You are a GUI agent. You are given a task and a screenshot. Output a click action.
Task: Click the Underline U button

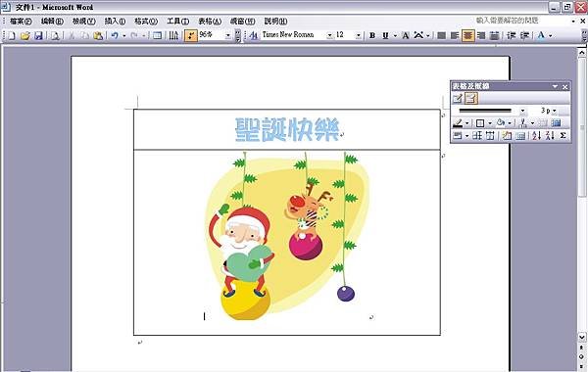click(x=385, y=35)
